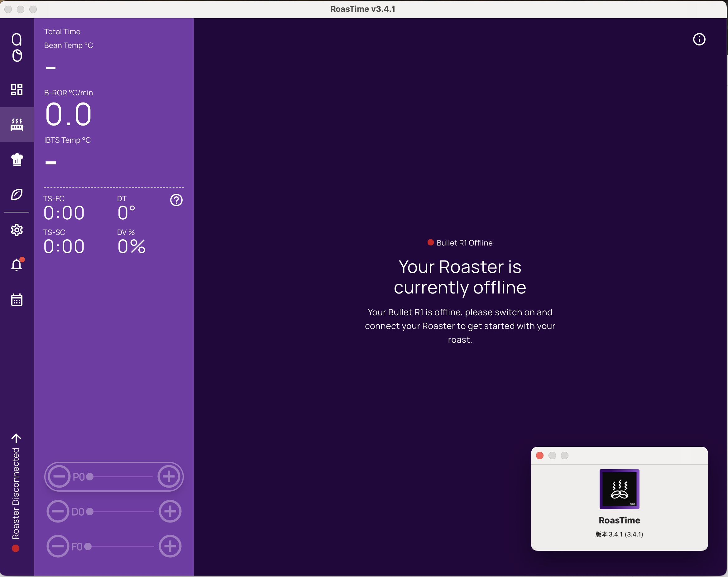Expand sidebar with the upward arrow icon
The width and height of the screenshot is (728, 577).
point(16,438)
